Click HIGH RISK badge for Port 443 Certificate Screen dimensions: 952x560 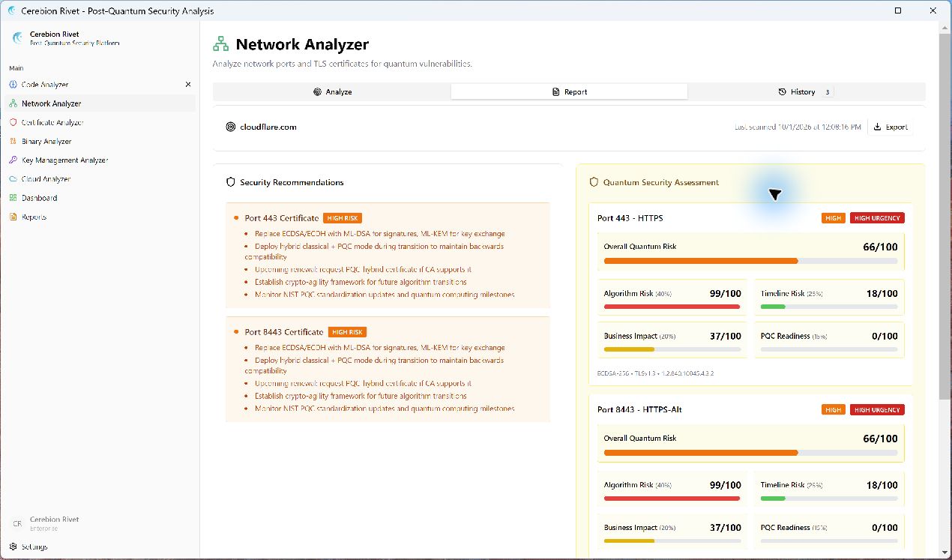coord(343,218)
